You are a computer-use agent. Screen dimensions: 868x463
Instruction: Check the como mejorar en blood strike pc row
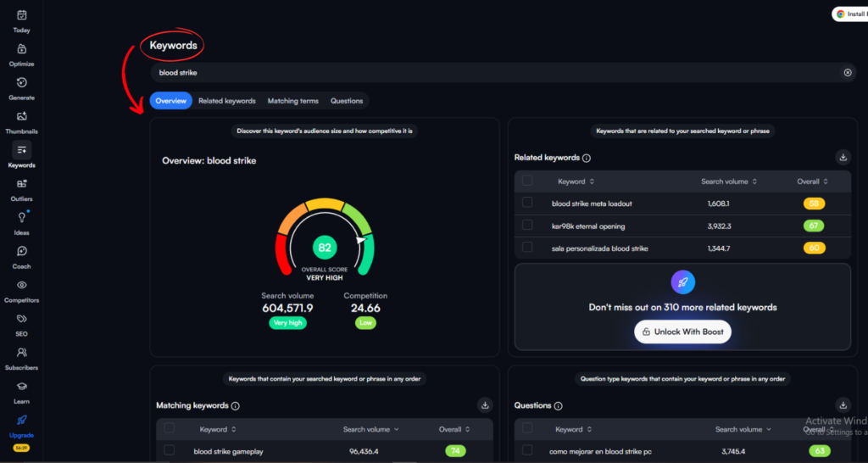(527, 450)
